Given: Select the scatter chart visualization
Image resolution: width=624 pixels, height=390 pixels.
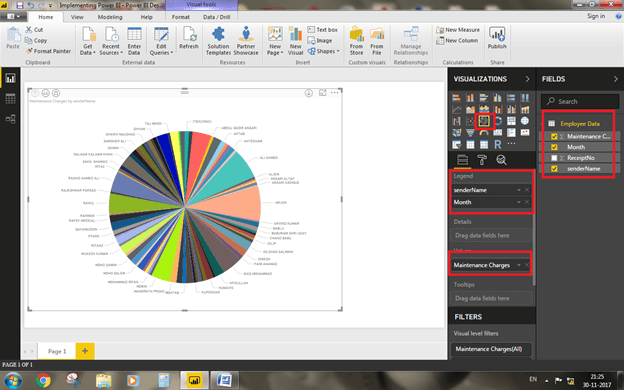Looking at the screenshot, I should coord(470,121).
